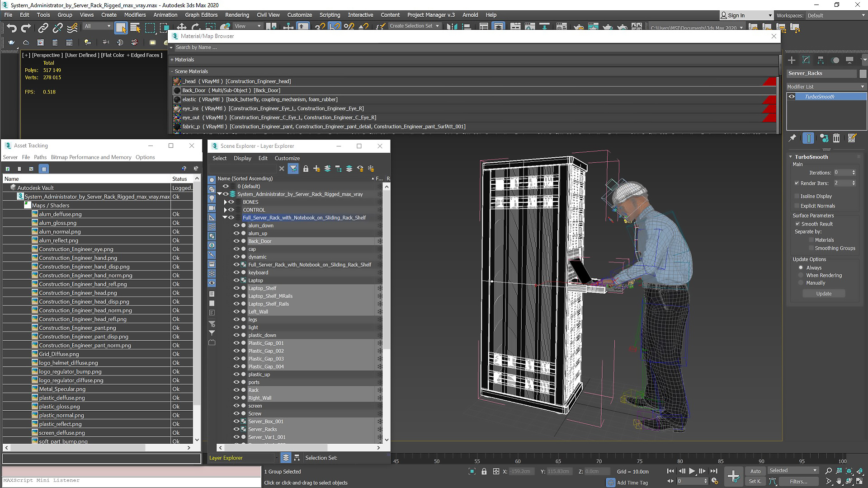Open the selection filter All dropdown

click(97, 26)
